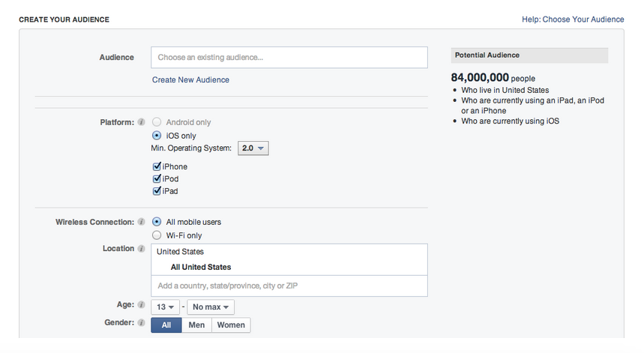Select Wi-Fi only connection option
Screen dimensions: 644x353
coord(157,235)
